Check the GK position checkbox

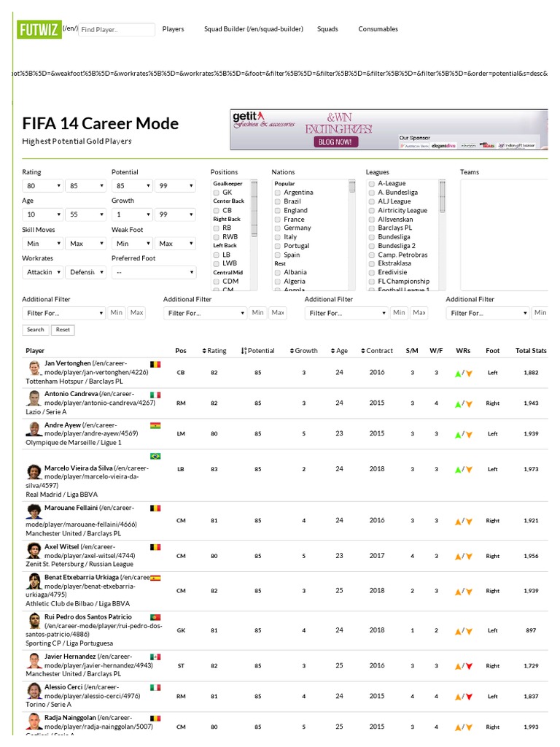point(216,193)
